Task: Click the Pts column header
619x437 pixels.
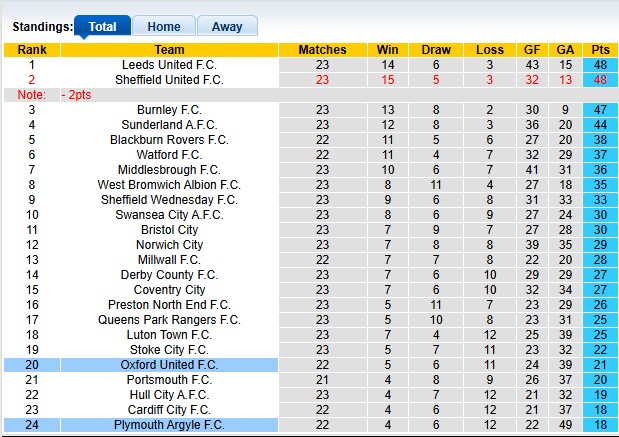Action: [x=601, y=50]
